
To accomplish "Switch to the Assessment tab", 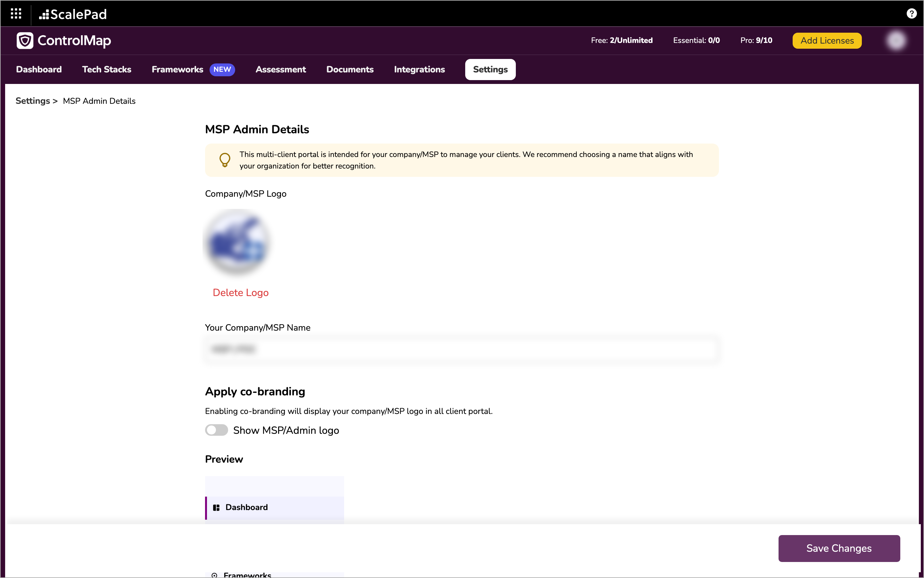I will (281, 69).
